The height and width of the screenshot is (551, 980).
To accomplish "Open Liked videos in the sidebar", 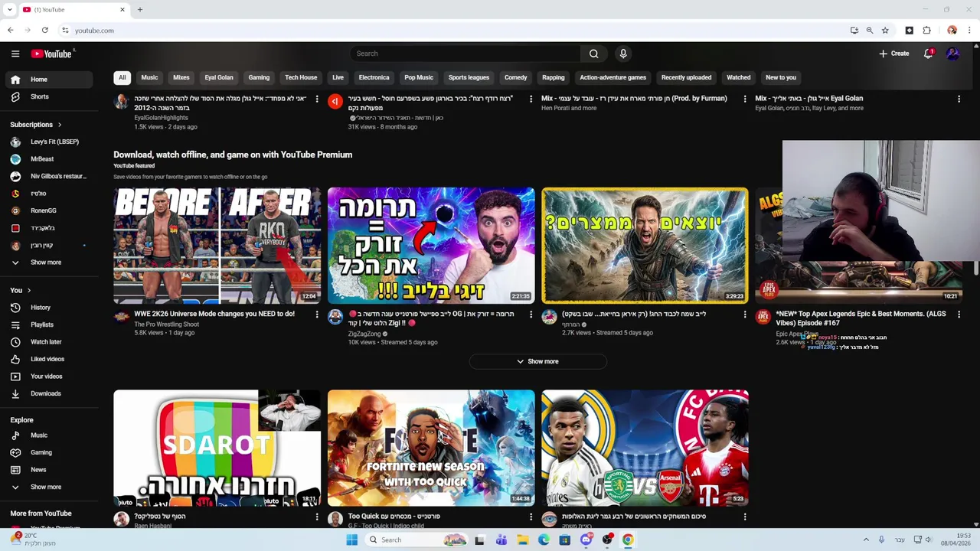I will (50, 359).
